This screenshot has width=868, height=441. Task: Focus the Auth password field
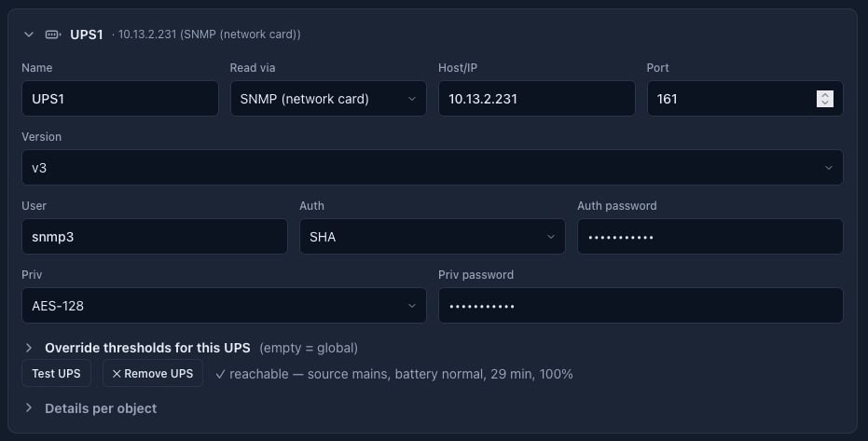(710, 237)
